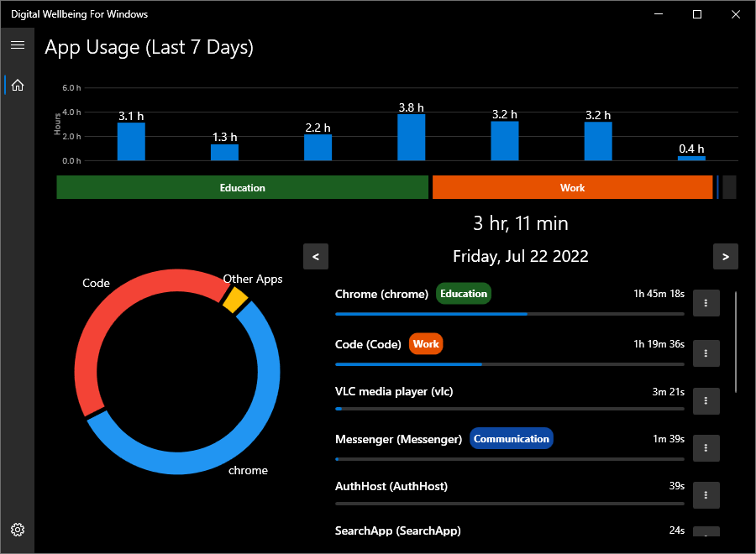Click the Communication tag next to Messenger
The image size is (756, 554).
point(511,439)
